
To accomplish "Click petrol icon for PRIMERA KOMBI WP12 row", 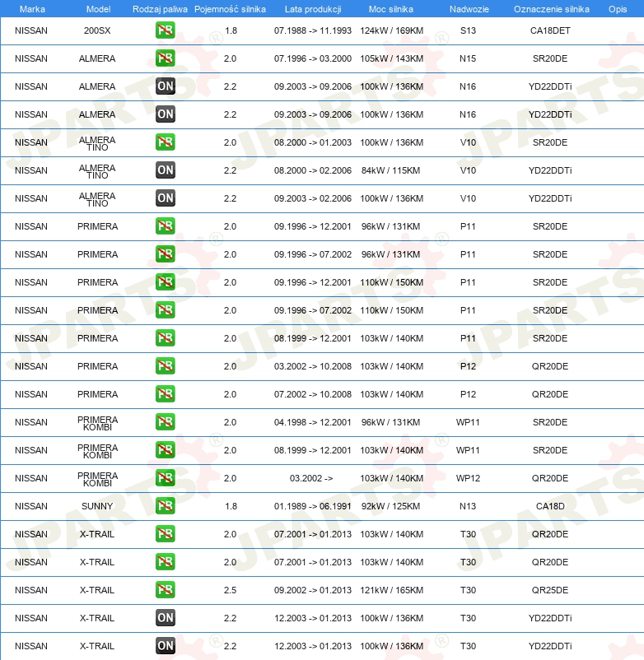I will [165, 478].
